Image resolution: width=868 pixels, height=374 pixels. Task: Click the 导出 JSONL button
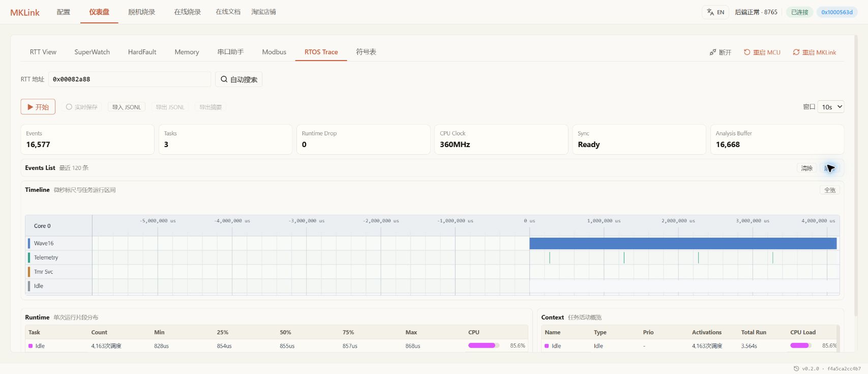coord(170,107)
